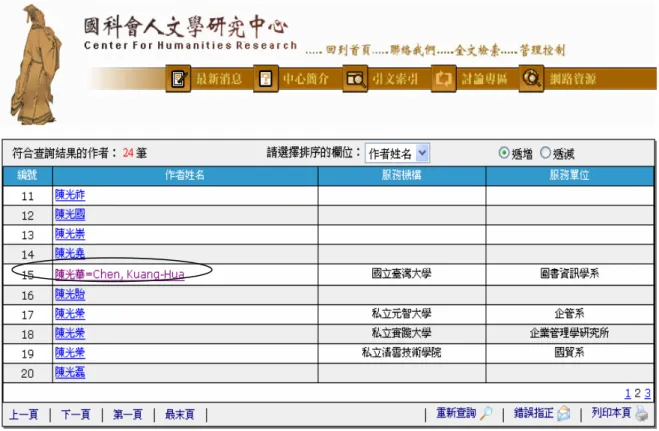Go to results page 3
Screen dimensions: 659x431
coord(647,394)
